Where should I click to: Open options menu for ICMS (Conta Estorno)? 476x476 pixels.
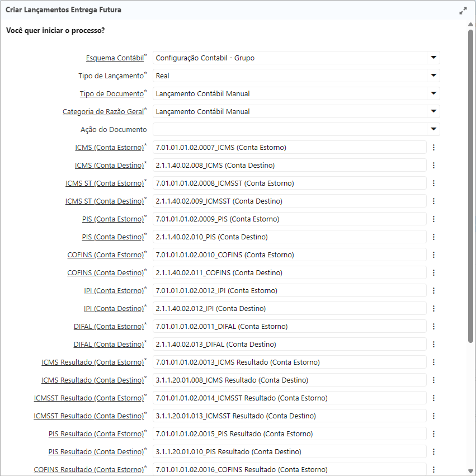(x=433, y=148)
